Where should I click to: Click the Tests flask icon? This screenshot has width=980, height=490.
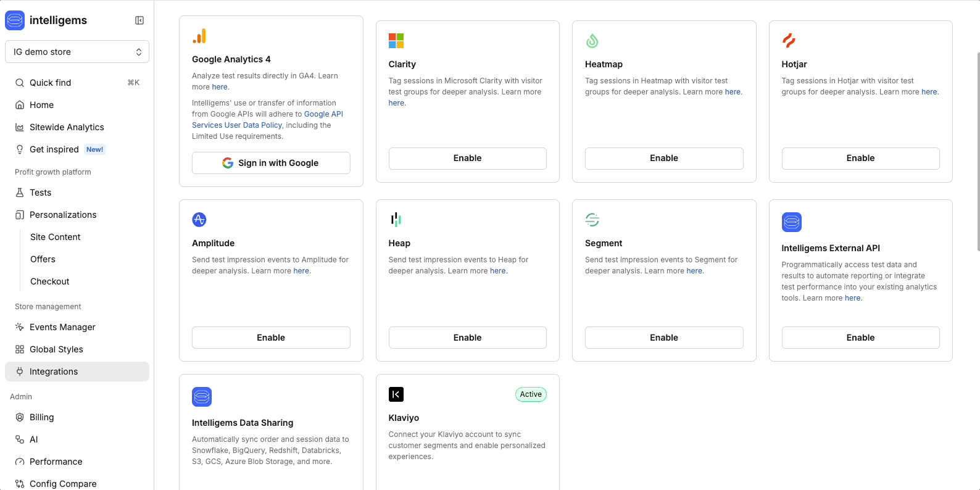pos(20,193)
